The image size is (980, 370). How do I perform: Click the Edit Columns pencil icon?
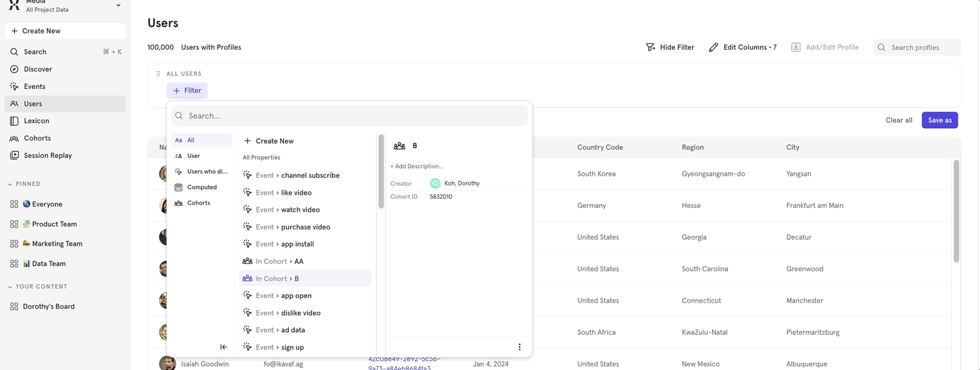[x=713, y=48]
